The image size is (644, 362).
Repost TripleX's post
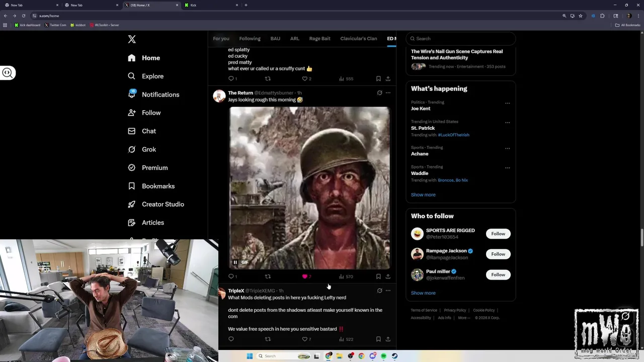pyautogui.click(x=268, y=339)
